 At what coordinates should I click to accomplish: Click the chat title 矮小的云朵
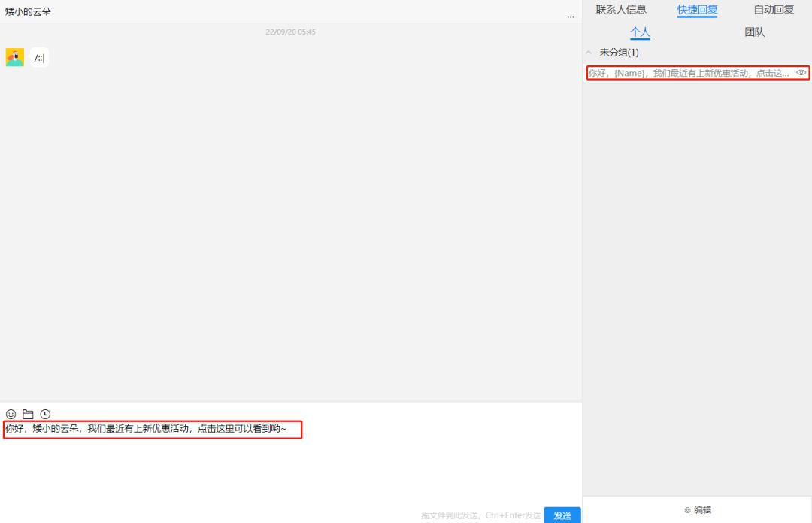[x=28, y=11]
